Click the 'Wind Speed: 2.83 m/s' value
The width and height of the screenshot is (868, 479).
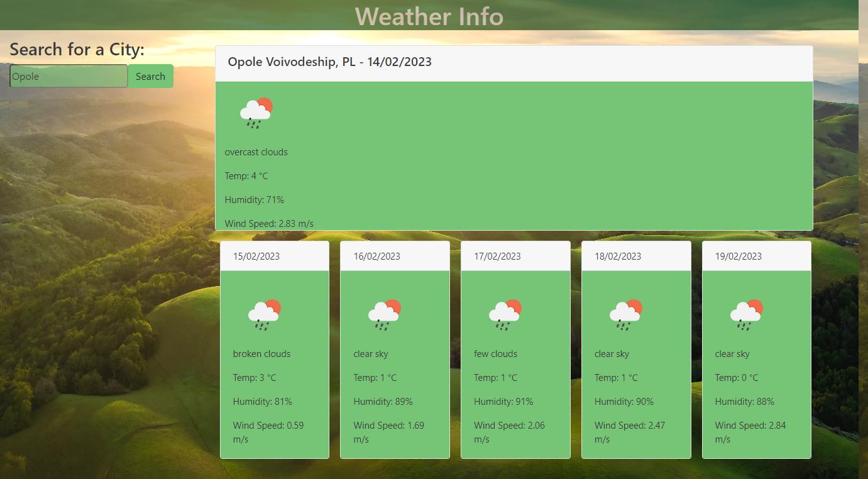[x=269, y=223]
